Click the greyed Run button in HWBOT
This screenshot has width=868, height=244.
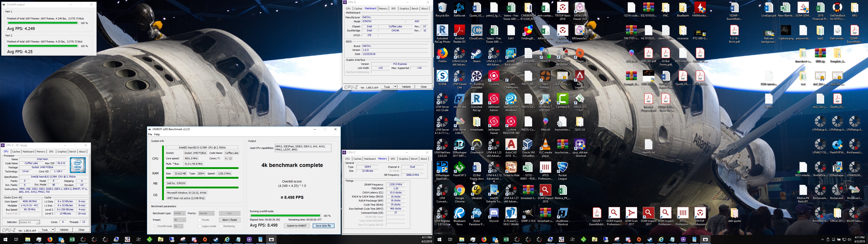coord(229,213)
